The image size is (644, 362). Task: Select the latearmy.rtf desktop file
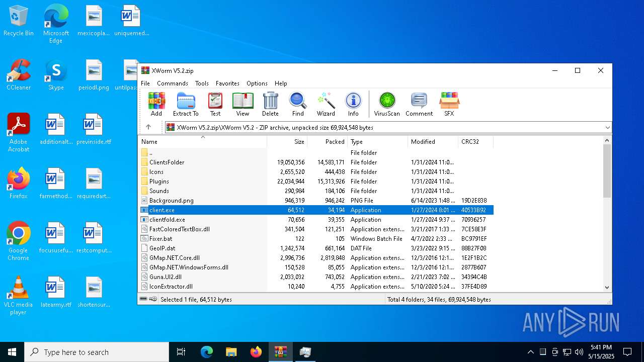coord(56,292)
